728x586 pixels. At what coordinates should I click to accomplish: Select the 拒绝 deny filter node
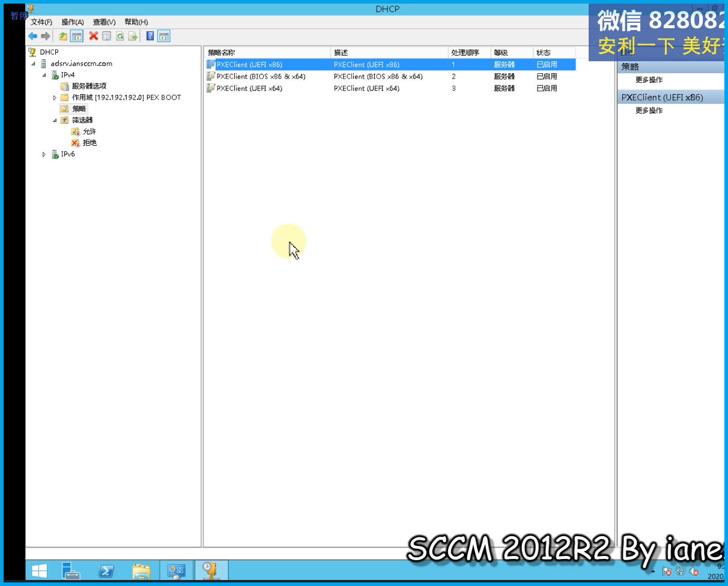click(89, 143)
